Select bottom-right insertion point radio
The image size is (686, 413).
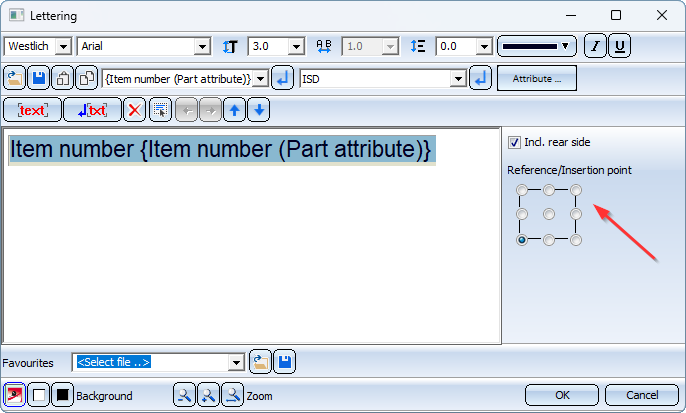tap(576, 240)
